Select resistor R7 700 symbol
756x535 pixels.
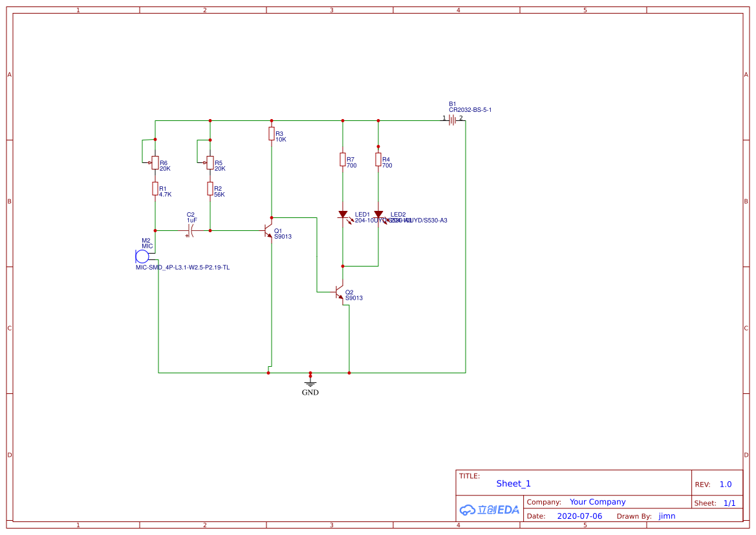343,160
